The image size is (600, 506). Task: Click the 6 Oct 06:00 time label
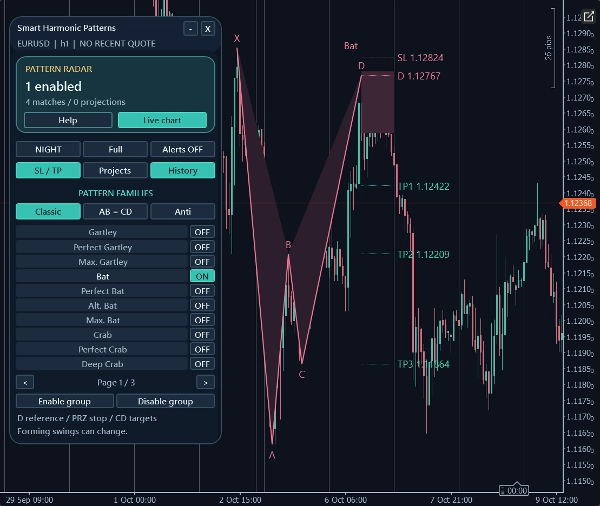pyautogui.click(x=346, y=500)
